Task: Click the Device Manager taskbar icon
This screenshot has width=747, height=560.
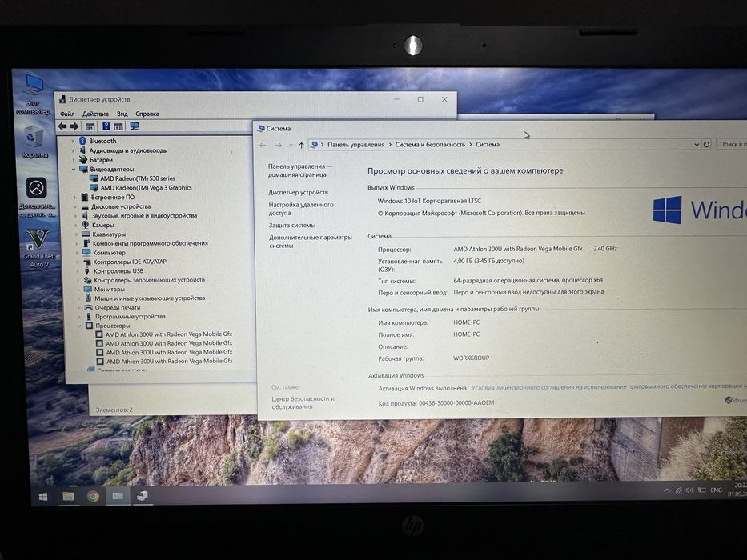Action: (142, 496)
